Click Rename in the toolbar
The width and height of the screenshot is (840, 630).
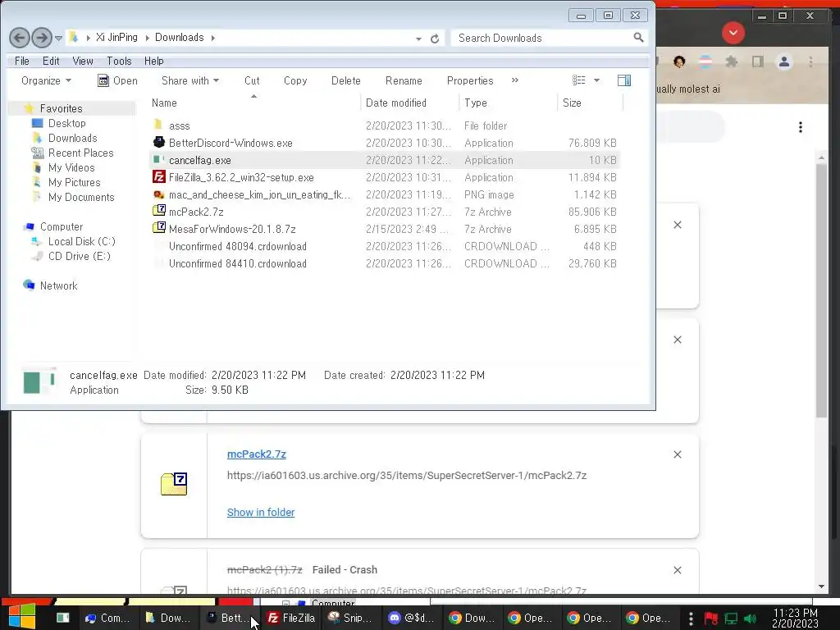(404, 81)
